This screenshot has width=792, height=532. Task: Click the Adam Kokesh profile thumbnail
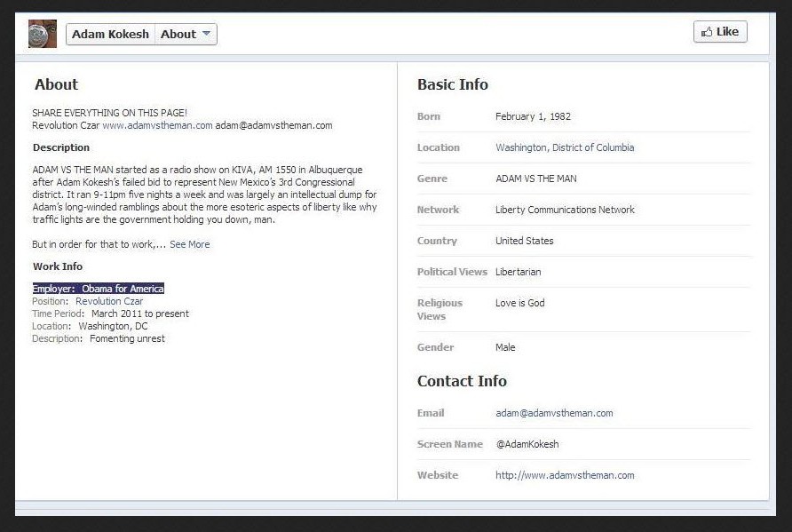pyautogui.click(x=43, y=34)
